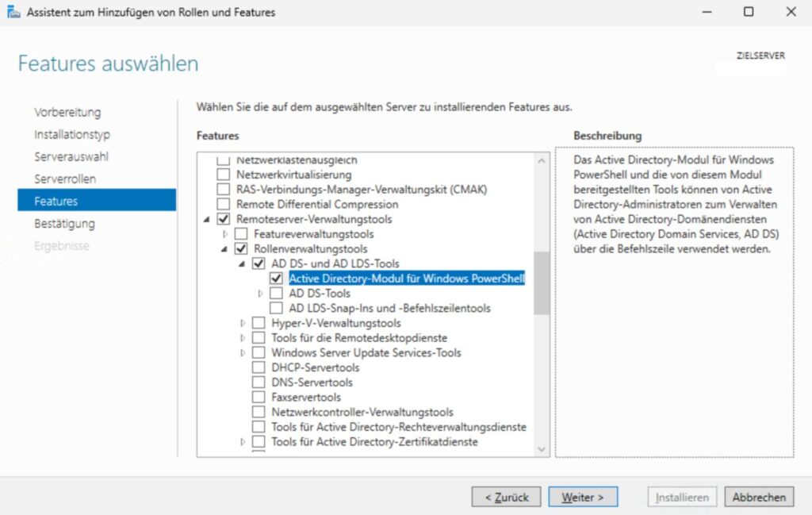The image size is (812, 515).
Task: Select the Netzwerkvirtualisierung row text
Action: pos(293,175)
